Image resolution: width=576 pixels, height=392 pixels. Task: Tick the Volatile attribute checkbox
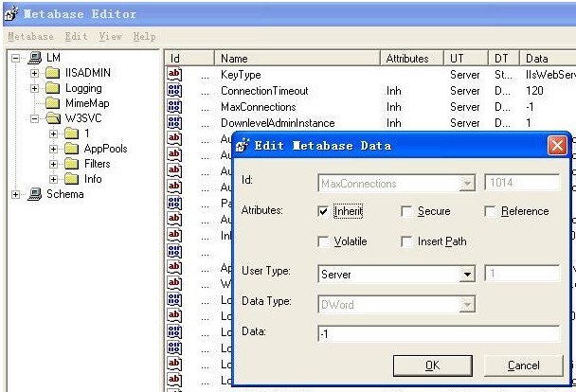click(x=324, y=242)
